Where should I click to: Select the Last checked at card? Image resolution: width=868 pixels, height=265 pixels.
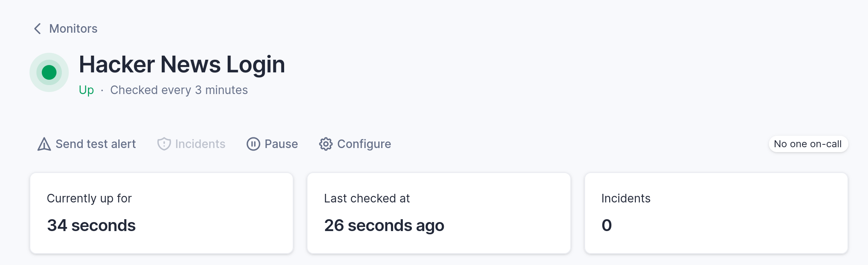click(439, 213)
